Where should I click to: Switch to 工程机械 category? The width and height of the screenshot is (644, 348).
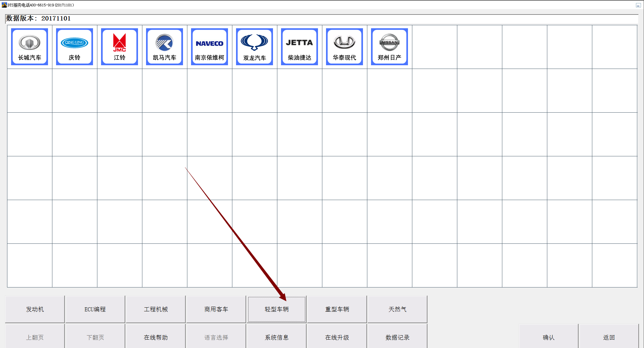pyautogui.click(x=155, y=309)
